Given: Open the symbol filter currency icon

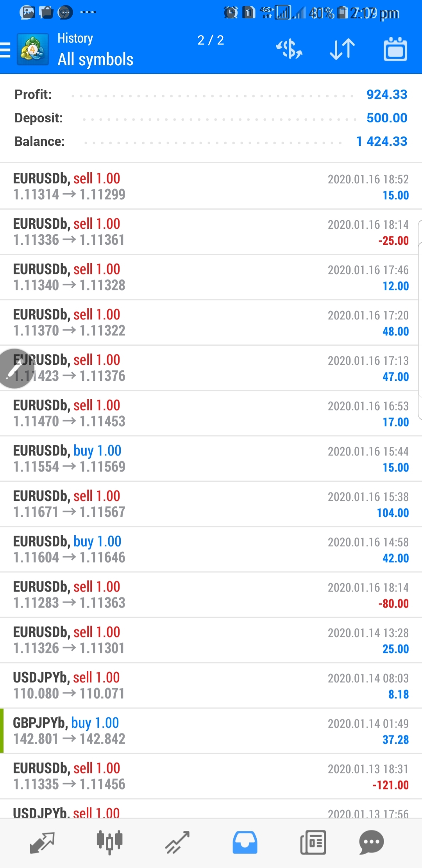Looking at the screenshot, I should (289, 50).
